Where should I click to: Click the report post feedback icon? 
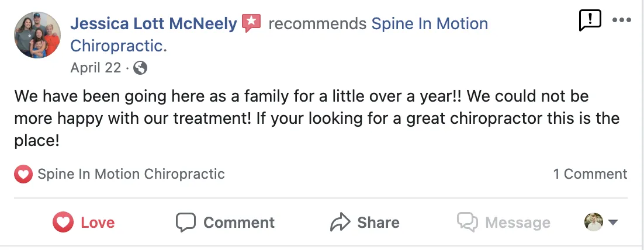click(x=590, y=20)
